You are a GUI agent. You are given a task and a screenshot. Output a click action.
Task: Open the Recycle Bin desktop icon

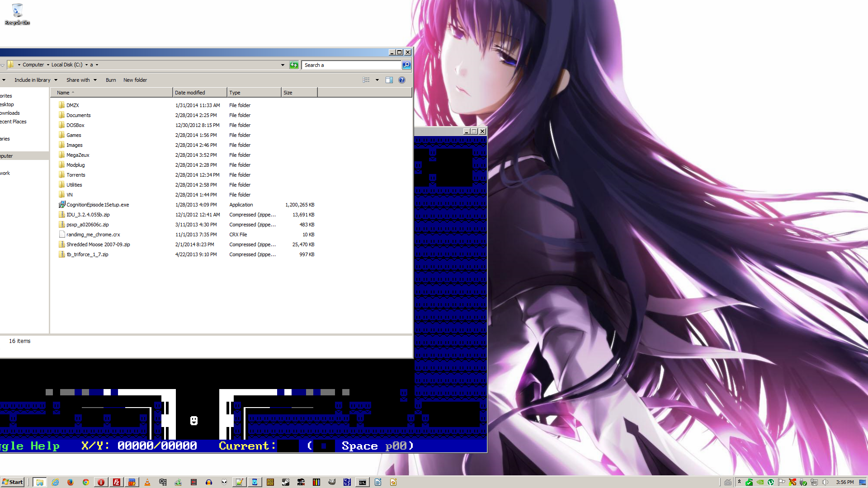coord(17,14)
